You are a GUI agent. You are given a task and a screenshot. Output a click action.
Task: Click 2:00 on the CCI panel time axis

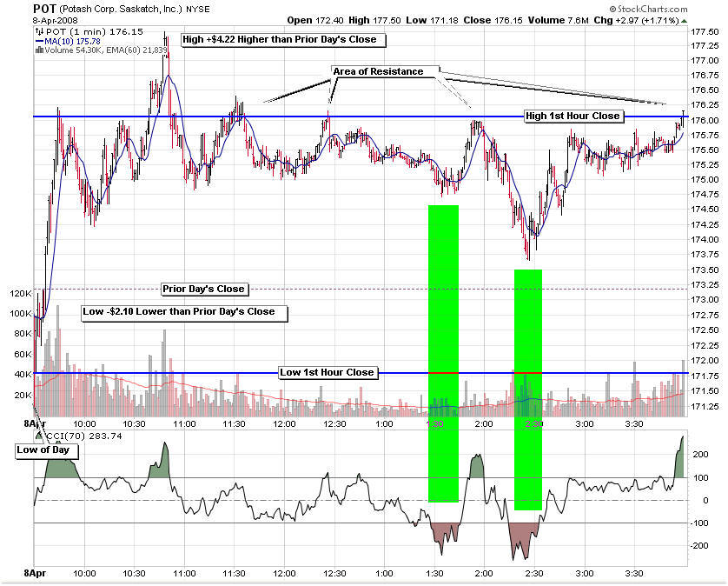(484, 574)
